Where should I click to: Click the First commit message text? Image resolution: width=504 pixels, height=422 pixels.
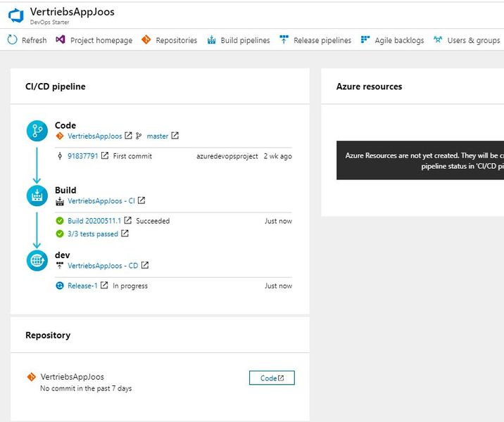click(132, 156)
